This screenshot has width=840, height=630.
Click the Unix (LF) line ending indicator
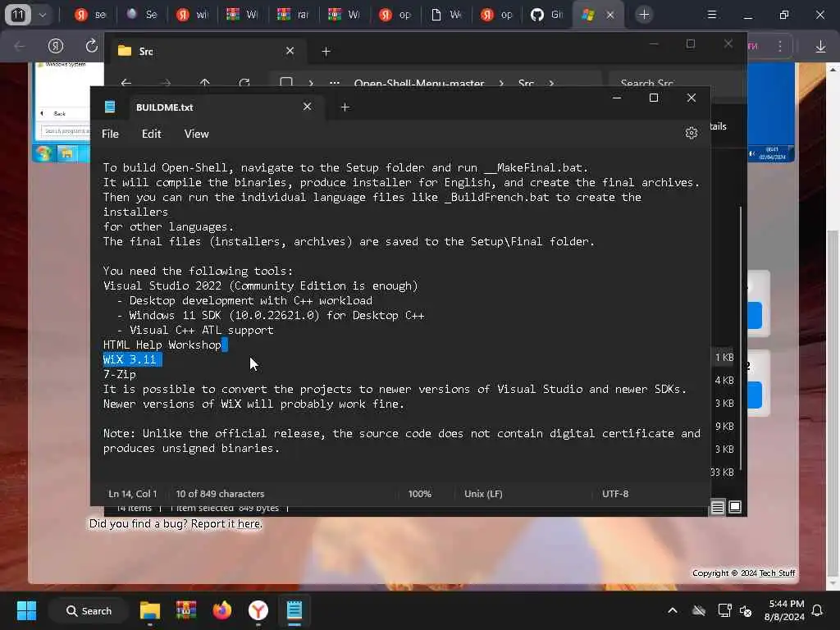coord(483,493)
